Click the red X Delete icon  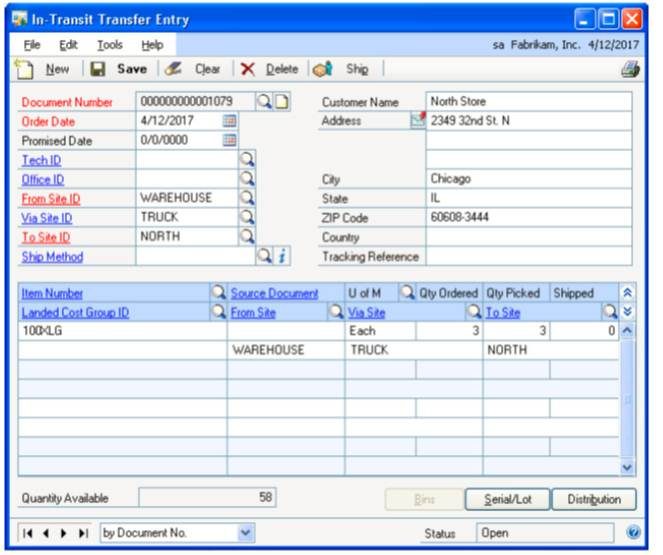pos(248,69)
